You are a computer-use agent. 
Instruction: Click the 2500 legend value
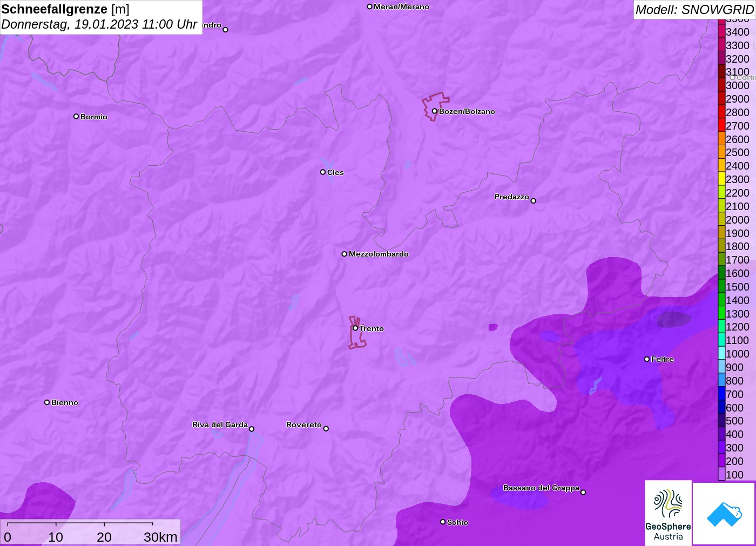(x=738, y=152)
